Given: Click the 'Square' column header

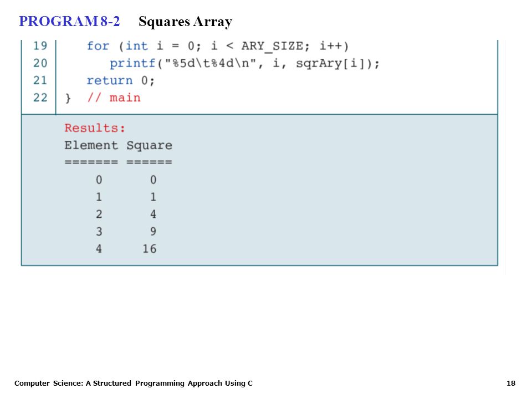Looking at the screenshot, I should (x=149, y=146).
